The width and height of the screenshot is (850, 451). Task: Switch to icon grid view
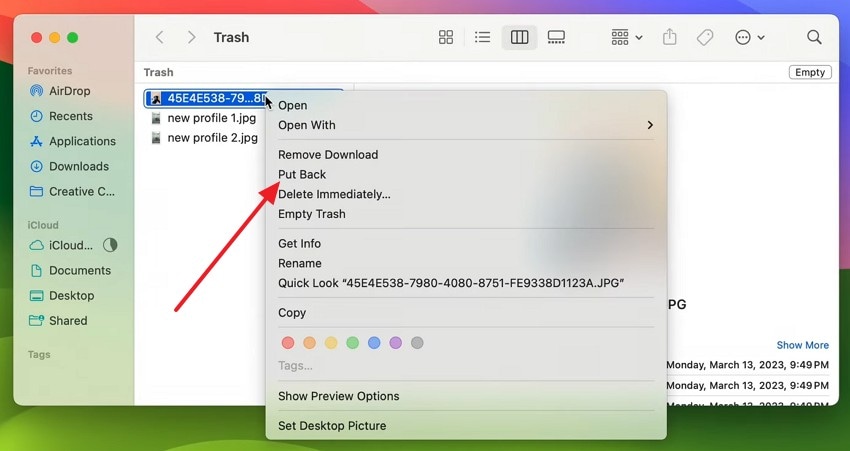coord(446,37)
